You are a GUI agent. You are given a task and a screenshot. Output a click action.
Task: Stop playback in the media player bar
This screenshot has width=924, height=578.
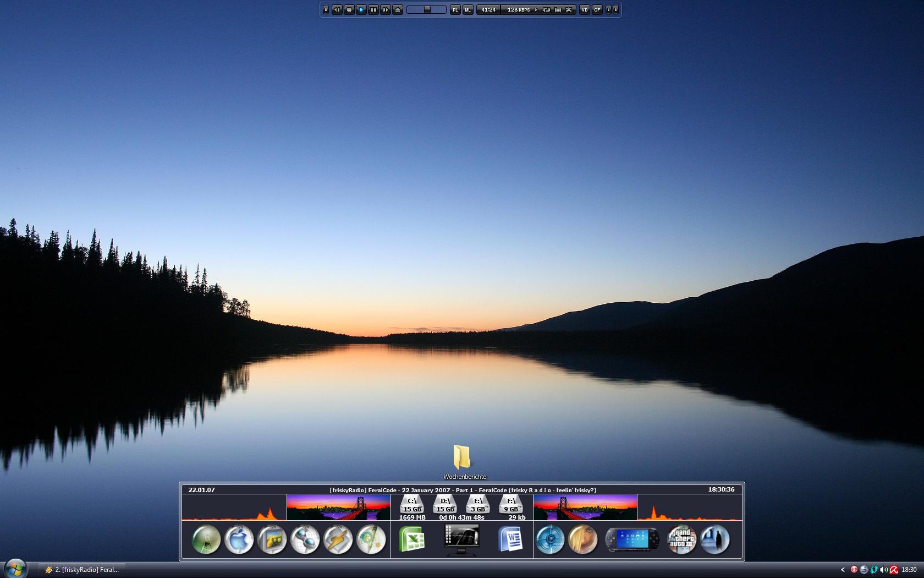click(x=349, y=10)
